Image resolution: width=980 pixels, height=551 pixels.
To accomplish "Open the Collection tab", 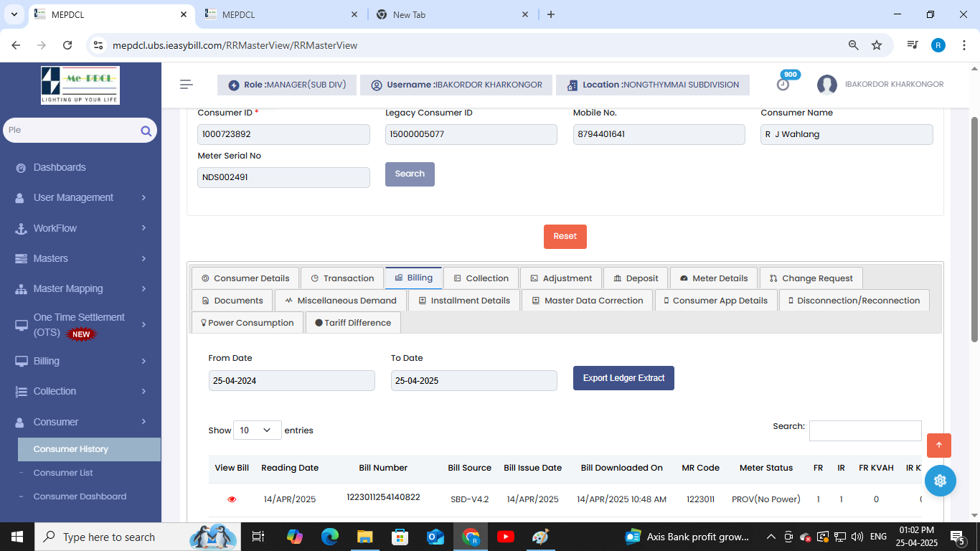I will coord(481,278).
